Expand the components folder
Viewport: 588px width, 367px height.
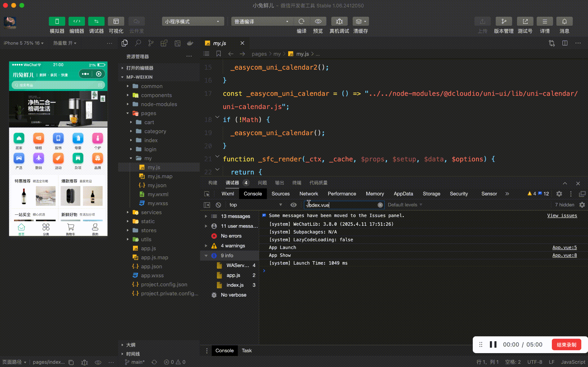pyautogui.click(x=156, y=95)
